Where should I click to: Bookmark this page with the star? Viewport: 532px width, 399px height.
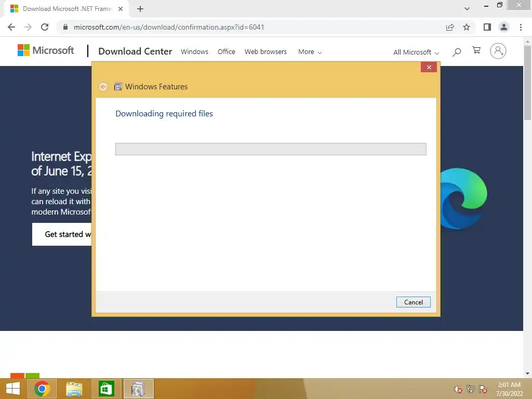[x=467, y=27]
